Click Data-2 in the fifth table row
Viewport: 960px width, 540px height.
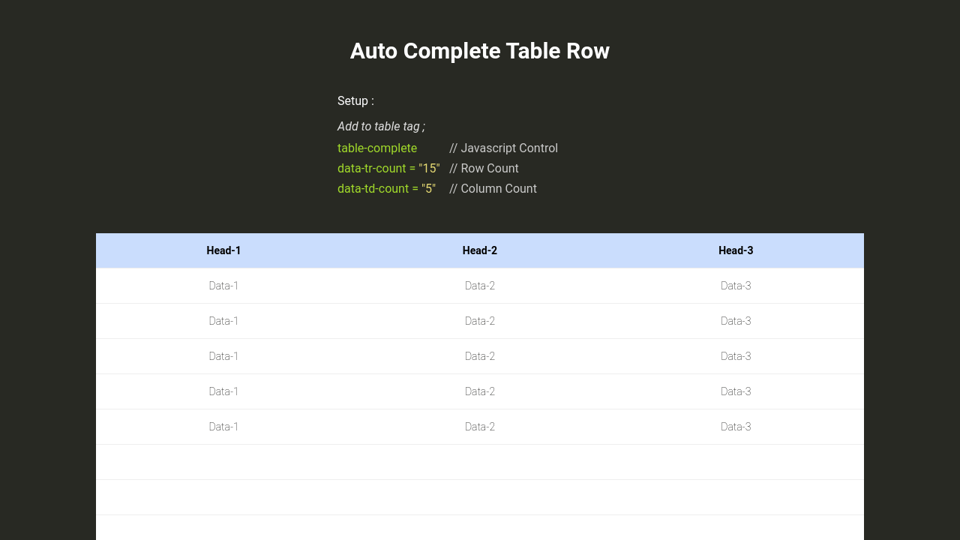[479, 427]
